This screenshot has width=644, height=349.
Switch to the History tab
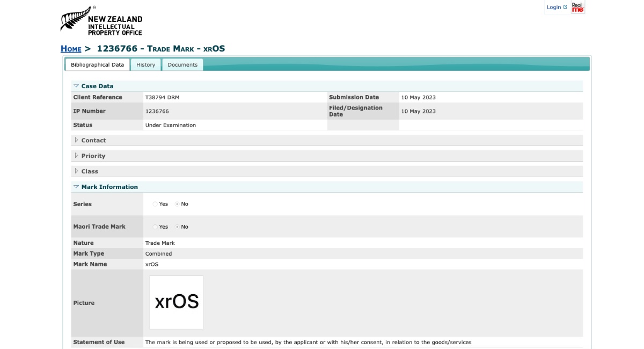[145, 64]
